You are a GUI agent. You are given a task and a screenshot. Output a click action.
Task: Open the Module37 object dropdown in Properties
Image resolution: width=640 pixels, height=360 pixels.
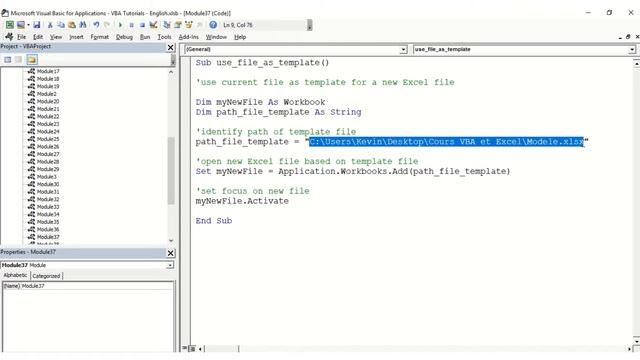(170, 265)
